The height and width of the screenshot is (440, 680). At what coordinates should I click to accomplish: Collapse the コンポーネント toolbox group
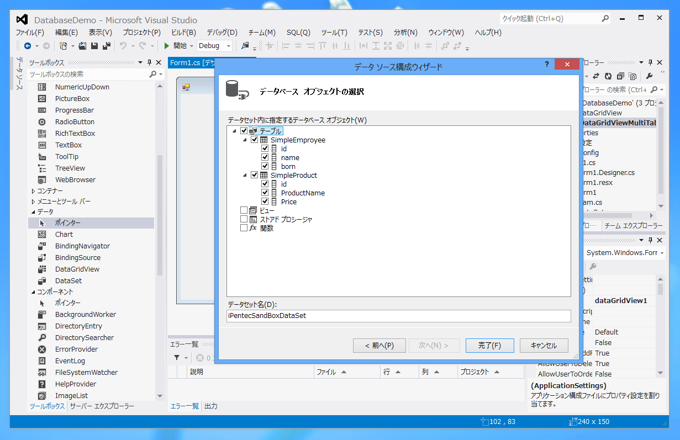(x=33, y=292)
